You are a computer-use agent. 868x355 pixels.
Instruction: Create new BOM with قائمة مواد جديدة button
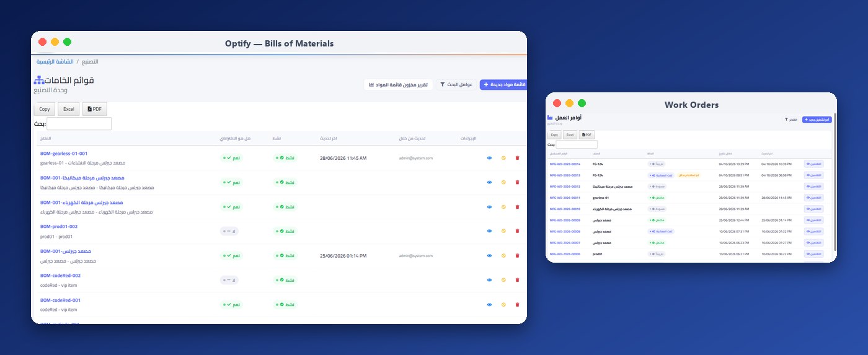pos(503,84)
